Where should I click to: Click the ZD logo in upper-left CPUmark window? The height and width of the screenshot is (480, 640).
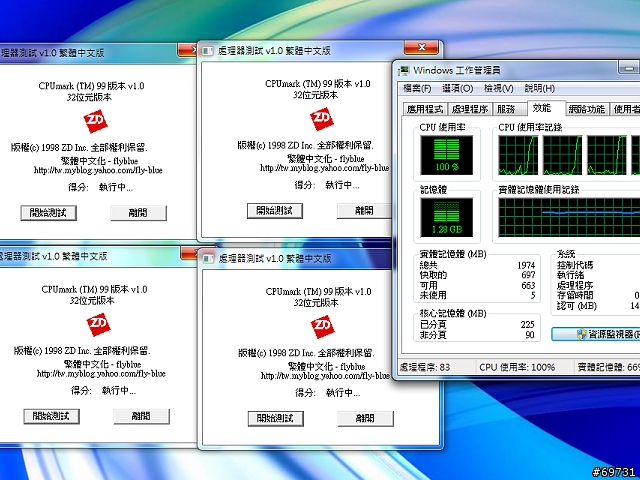tap(96, 121)
